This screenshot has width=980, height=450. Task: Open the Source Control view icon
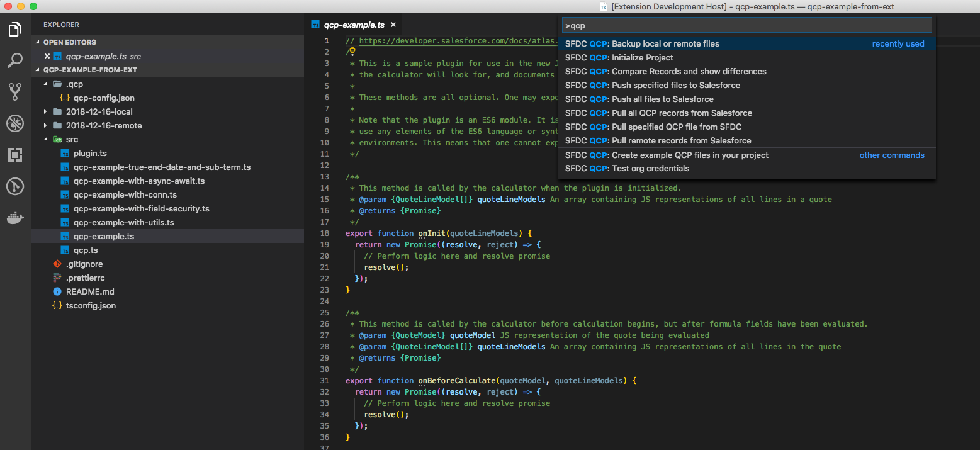(x=15, y=92)
